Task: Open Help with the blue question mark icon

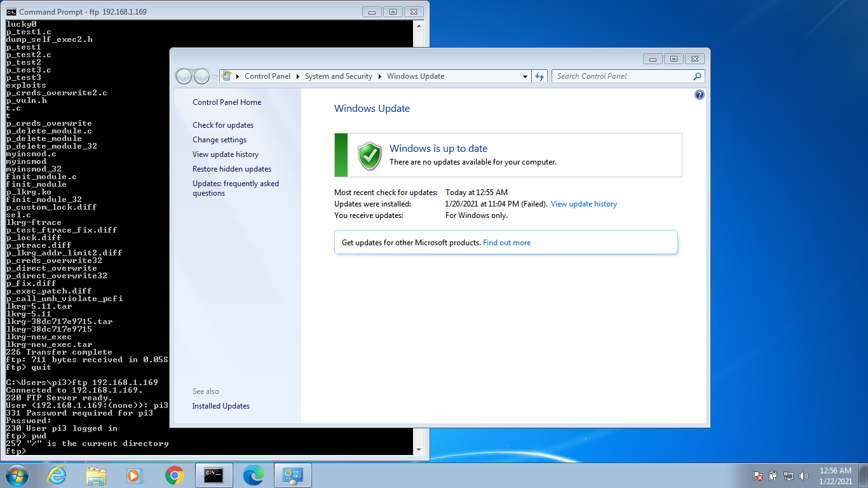Action: (x=700, y=95)
